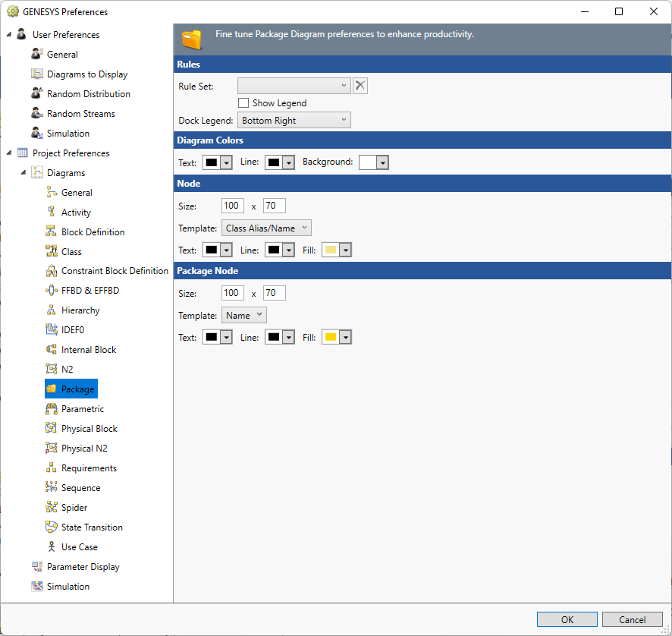
Task: Enable the Show Legend checkbox
Action: (x=243, y=102)
